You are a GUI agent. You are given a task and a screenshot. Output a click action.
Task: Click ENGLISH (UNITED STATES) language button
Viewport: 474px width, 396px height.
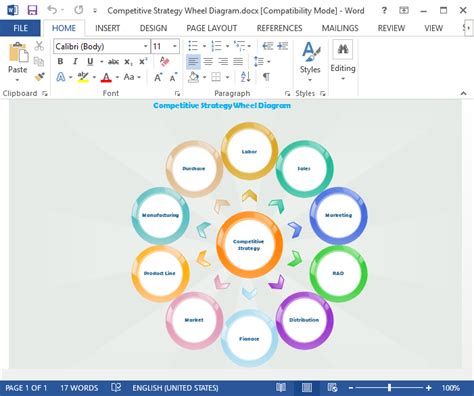175,388
